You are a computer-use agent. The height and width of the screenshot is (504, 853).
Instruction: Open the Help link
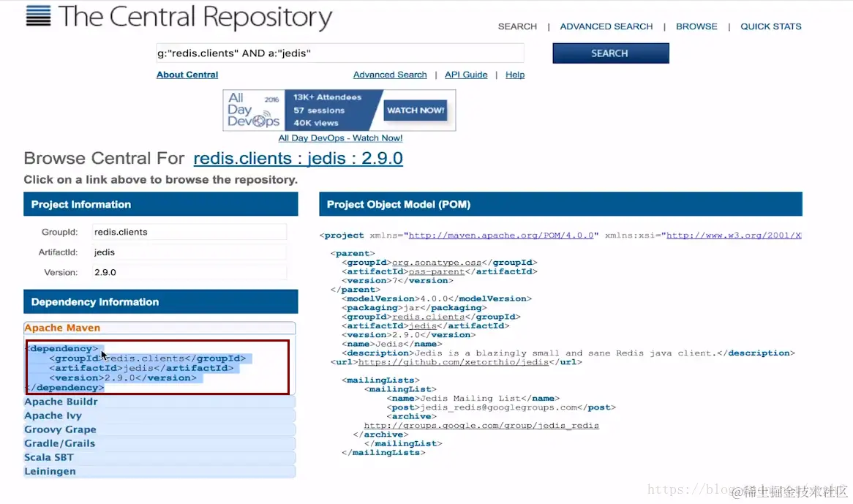click(x=514, y=75)
